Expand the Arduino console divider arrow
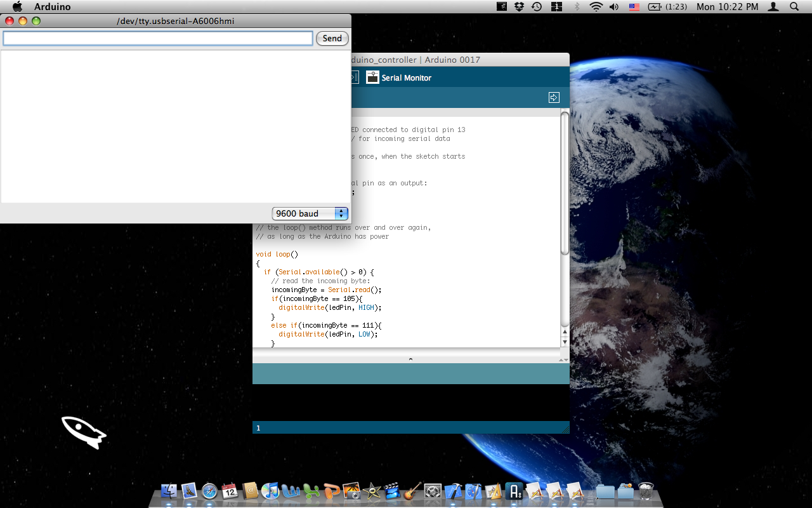Screen dimensions: 812x508 tap(410, 359)
